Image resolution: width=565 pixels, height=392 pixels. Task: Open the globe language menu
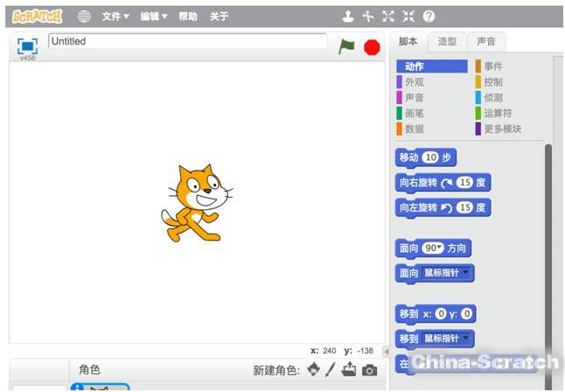[x=84, y=16]
